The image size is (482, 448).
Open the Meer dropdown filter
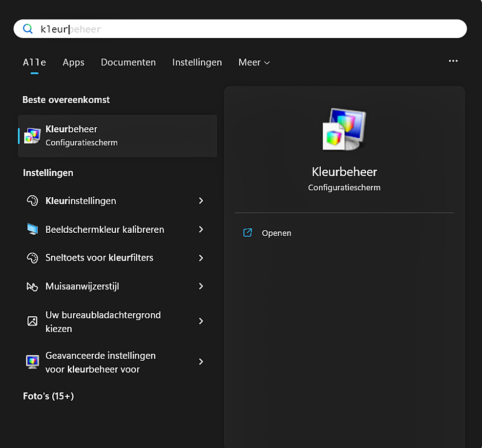254,62
